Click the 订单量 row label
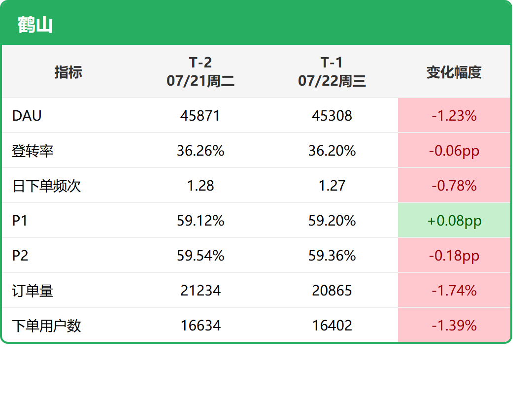 coord(33,291)
